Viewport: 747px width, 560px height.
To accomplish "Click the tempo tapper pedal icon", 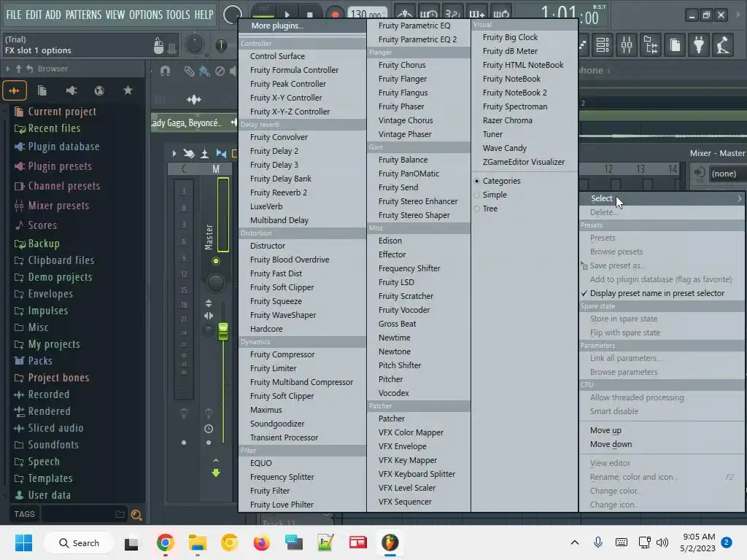I will tap(723, 45).
